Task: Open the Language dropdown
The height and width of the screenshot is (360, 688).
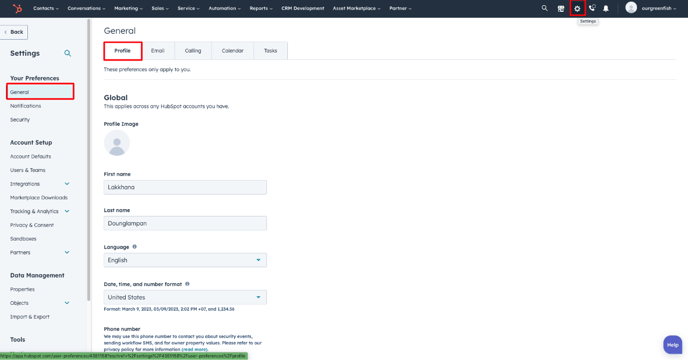Action: point(185,260)
